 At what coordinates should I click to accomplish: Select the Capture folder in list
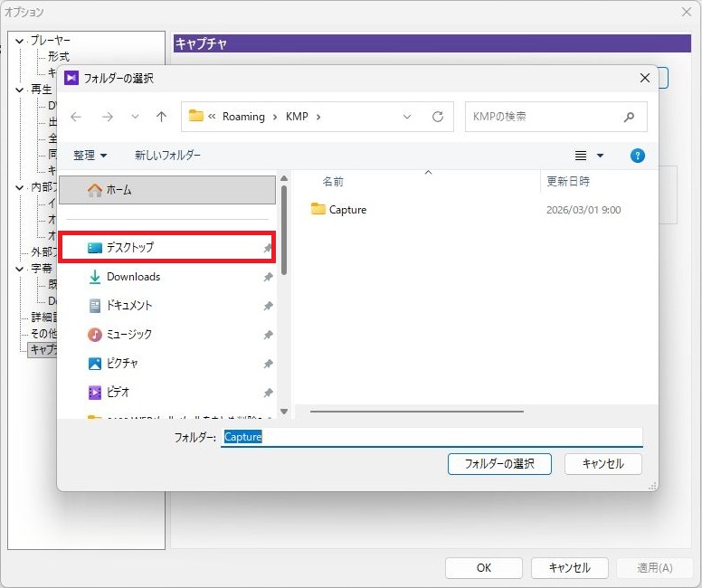pyautogui.click(x=347, y=210)
